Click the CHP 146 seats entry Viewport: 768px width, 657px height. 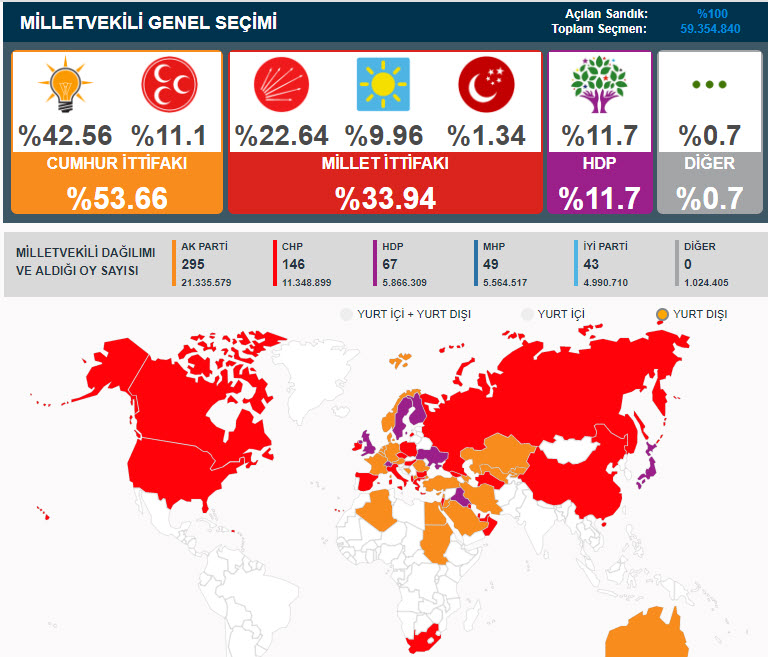303,264
